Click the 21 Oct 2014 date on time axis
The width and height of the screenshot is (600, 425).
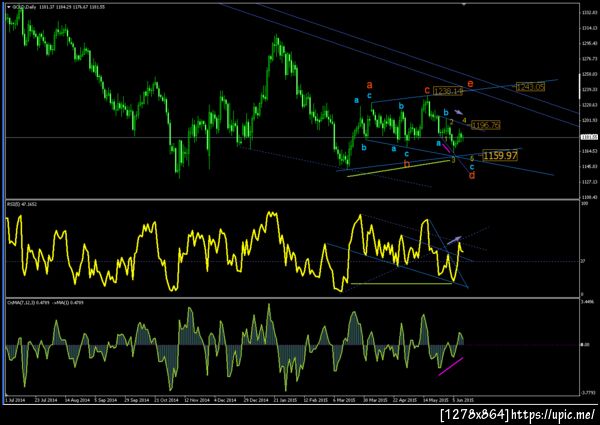pos(168,400)
